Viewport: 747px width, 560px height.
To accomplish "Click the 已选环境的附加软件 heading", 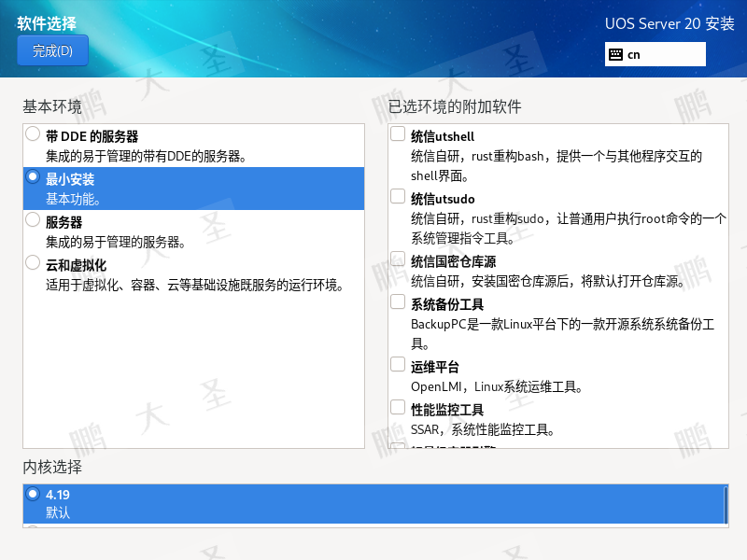I will 455,106.
